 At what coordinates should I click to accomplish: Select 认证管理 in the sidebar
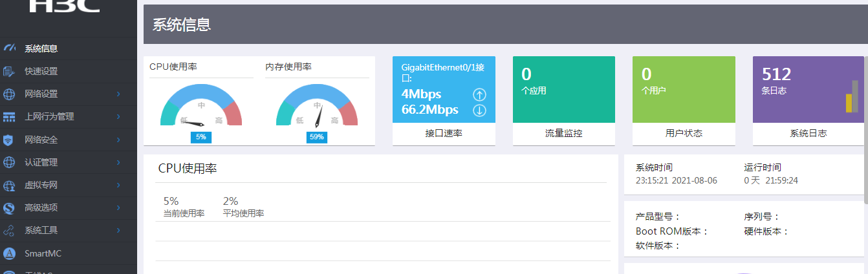point(69,162)
